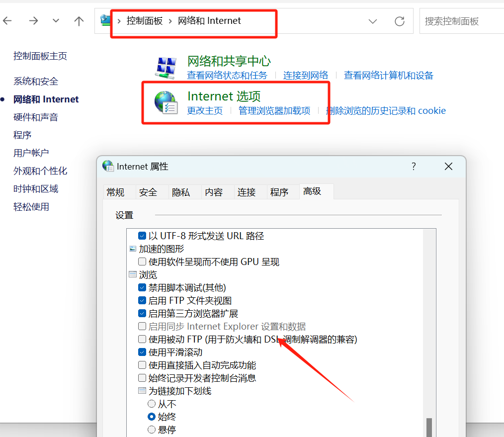Open 硬件和声音 category

36,117
